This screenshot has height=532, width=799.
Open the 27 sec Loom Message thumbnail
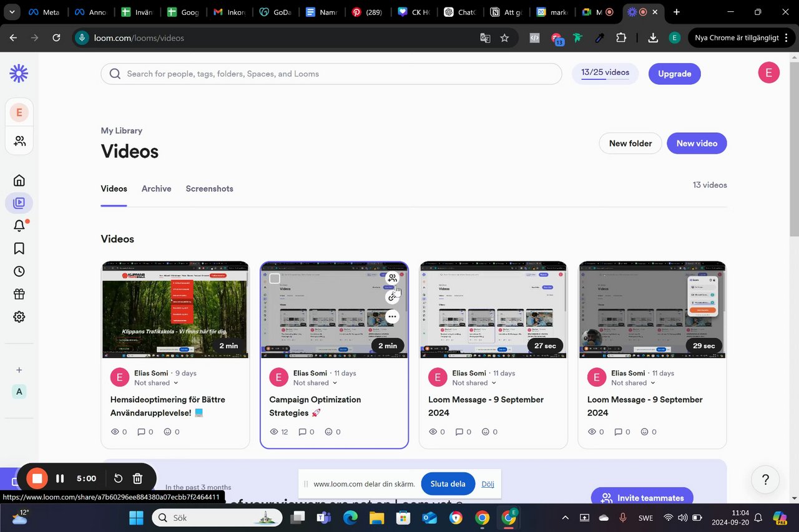pyautogui.click(x=493, y=309)
